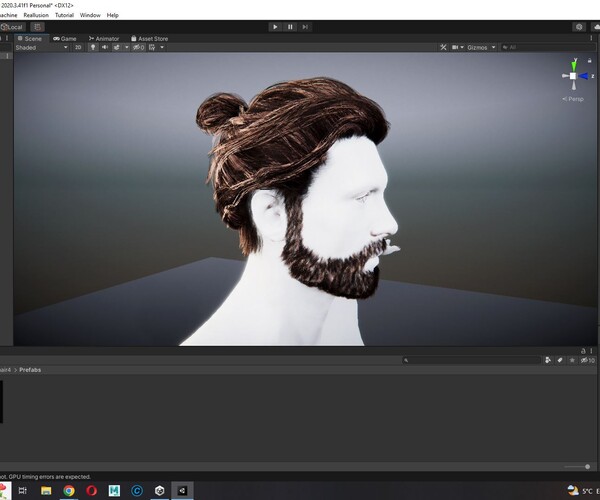Open the Shaded draw mode dropdown
Screen dimensions: 600x500
pos(41,47)
